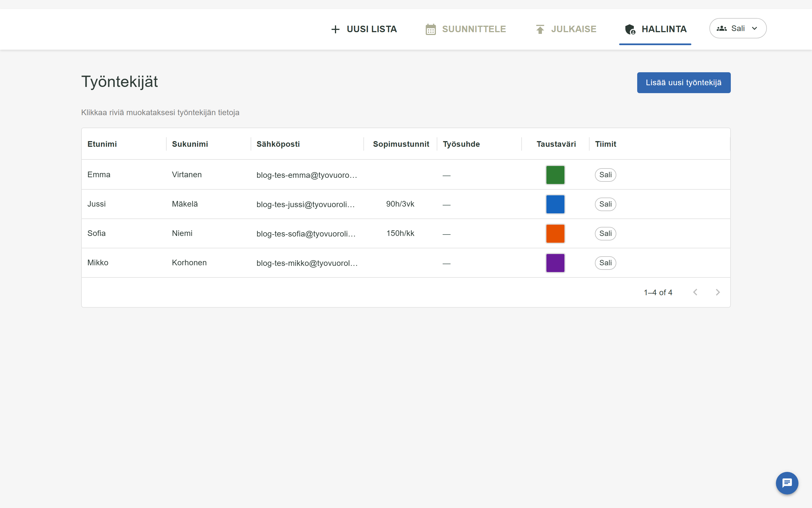Click the Työntekijät page heading
The image size is (812, 508).
pos(120,82)
